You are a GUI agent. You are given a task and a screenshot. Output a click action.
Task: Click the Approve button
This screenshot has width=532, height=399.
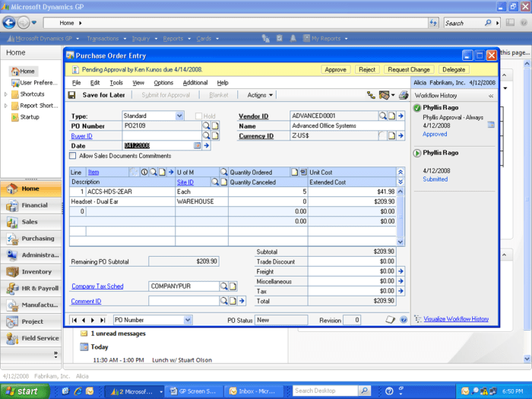pos(335,70)
